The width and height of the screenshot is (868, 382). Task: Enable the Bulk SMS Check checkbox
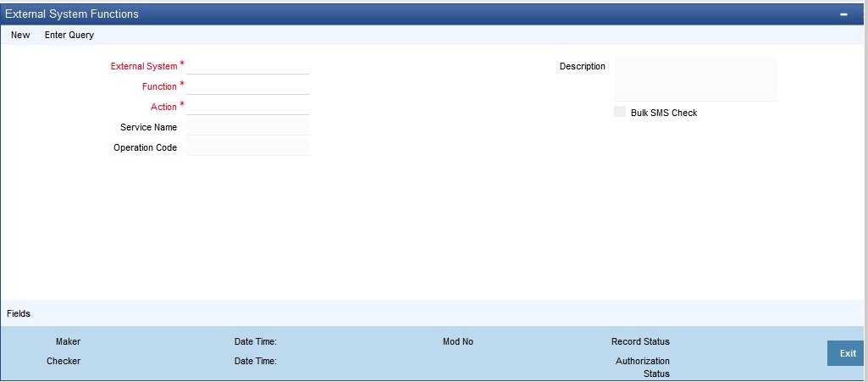(x=620, y=111)
